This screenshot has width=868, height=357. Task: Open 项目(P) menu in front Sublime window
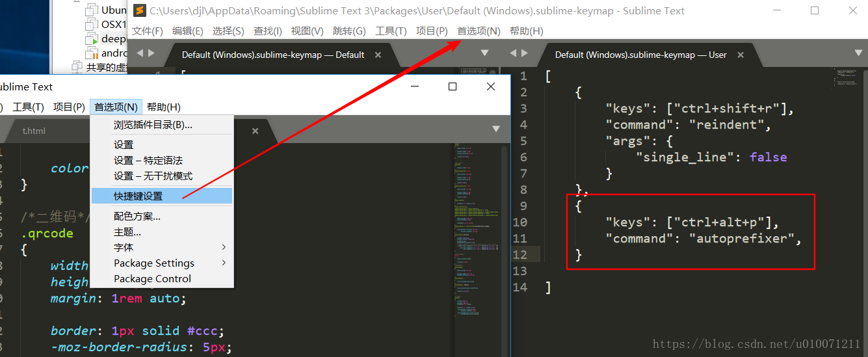pyautogui.click(x=69, y=107)
